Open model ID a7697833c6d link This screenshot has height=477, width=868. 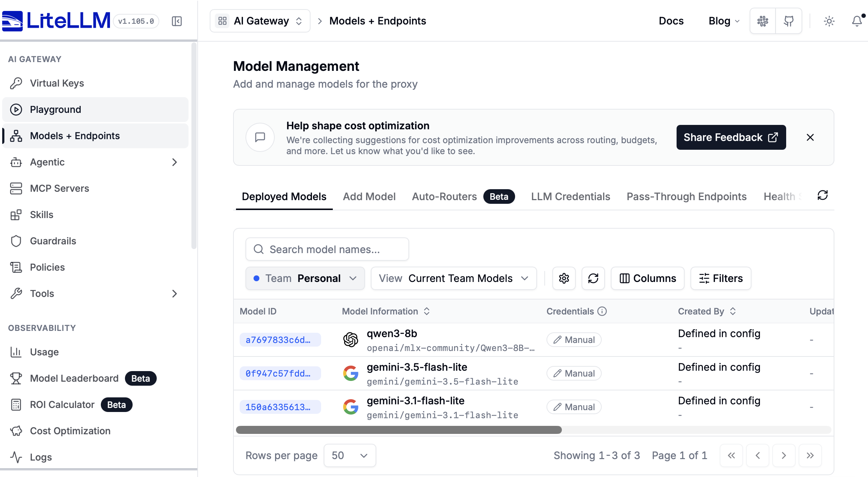pyautogui.click(x=280, y=340)
